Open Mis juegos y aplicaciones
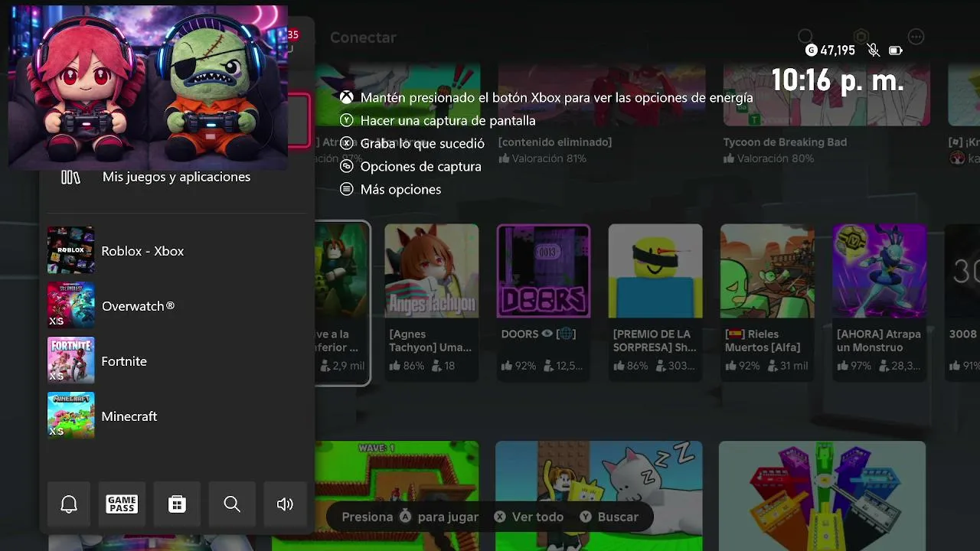 pos(177,177)
